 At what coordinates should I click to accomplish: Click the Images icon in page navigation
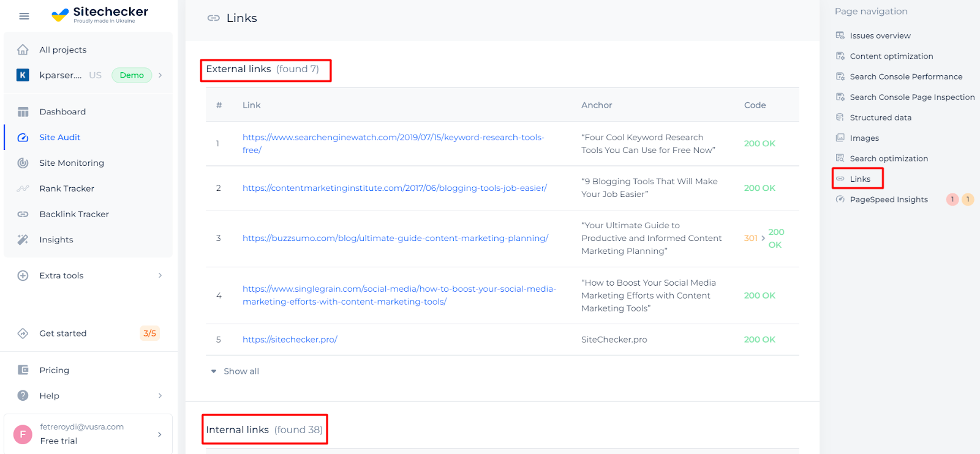tap(840, 138)
